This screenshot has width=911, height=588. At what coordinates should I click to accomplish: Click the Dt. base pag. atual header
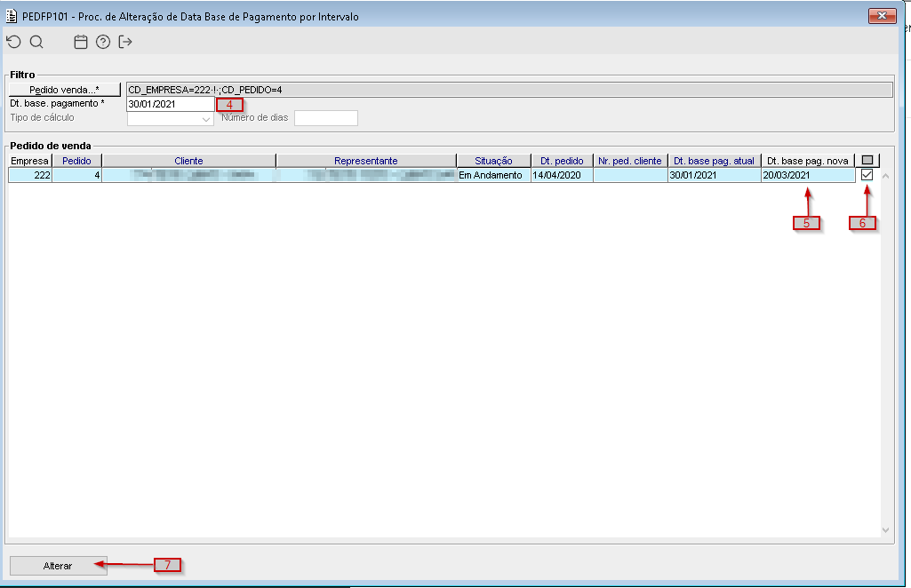tap(714, 161)
